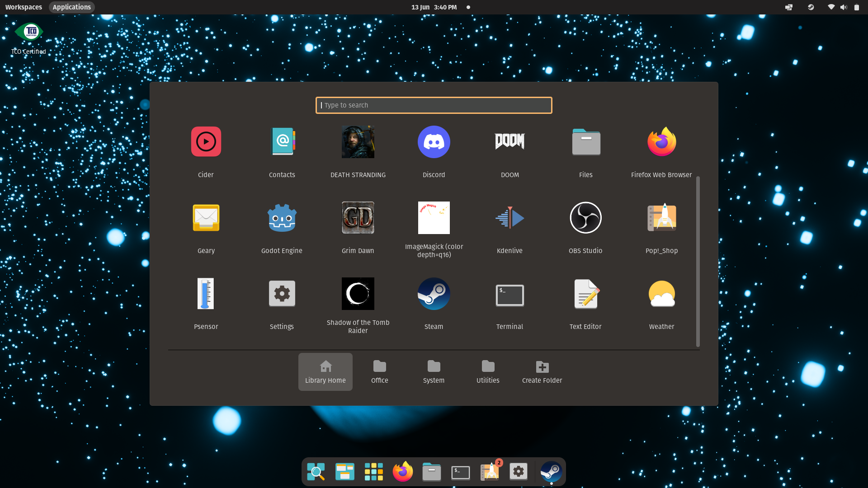
Task: Open Geary mail client
Action: pos(206,217)
